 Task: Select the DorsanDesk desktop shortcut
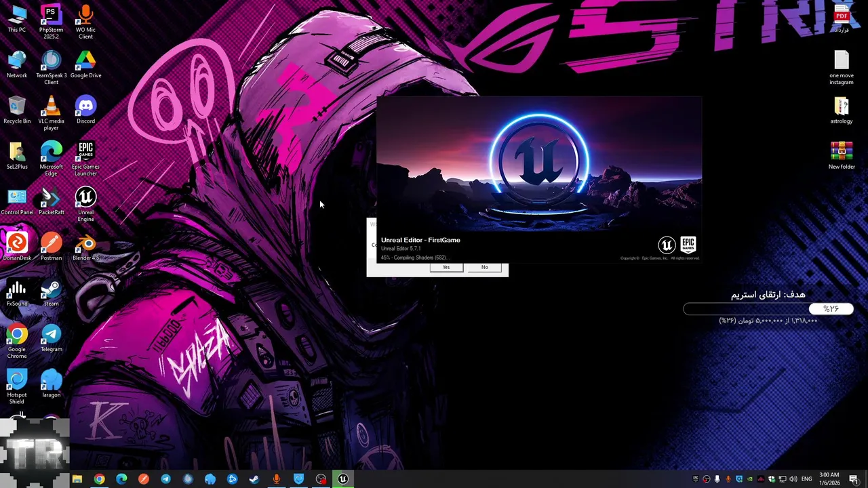[x=17, y=247]
